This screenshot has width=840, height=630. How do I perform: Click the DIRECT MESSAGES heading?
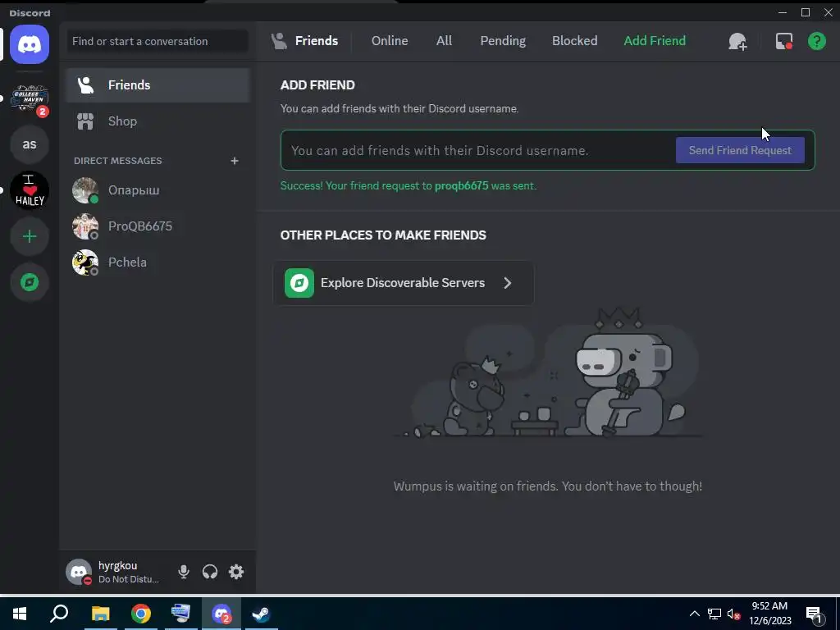click(118, 161)
